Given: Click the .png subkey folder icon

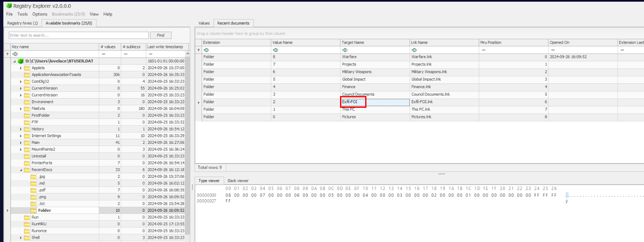Looking at the screenshot, I should 34,197.
